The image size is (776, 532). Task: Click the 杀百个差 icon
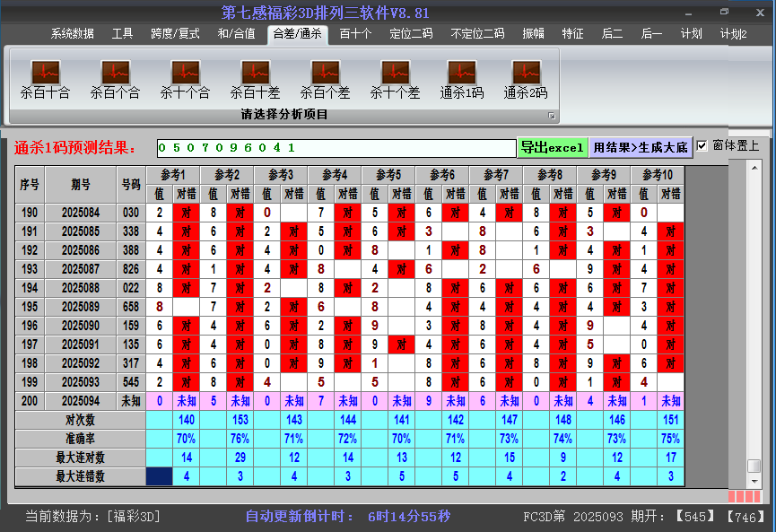point(325,72)
